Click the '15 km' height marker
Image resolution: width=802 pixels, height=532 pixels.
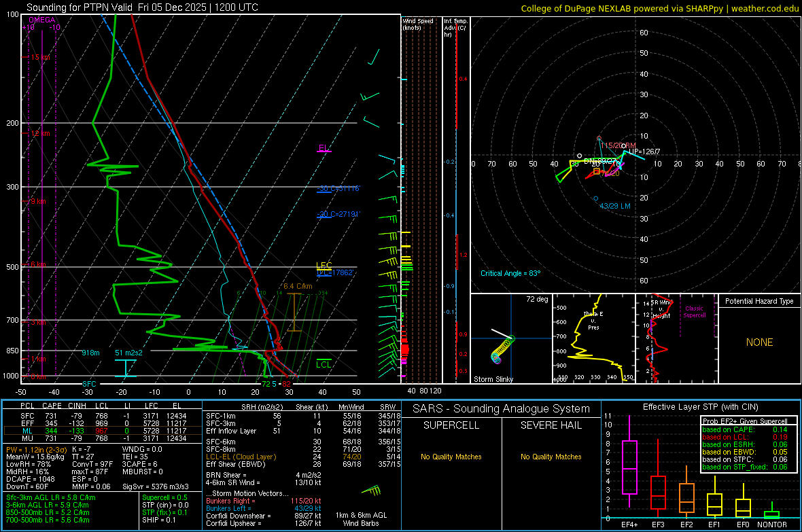point(40,57)
